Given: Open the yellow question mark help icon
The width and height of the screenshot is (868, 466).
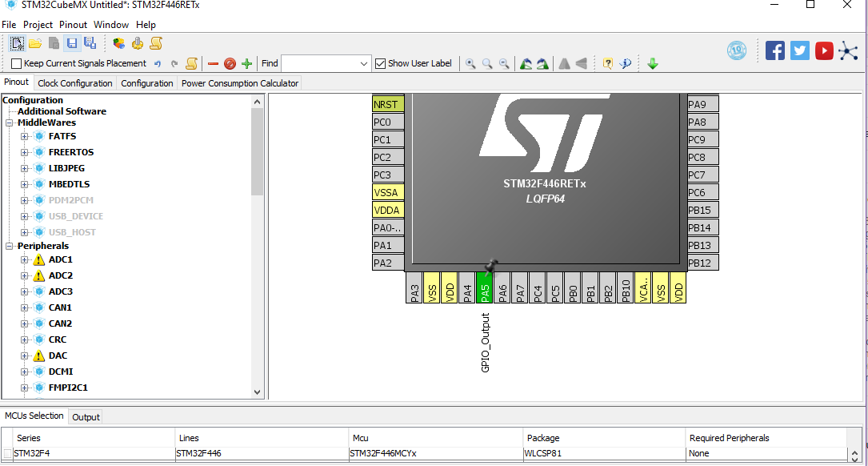Looking at the screenshot, I should 608,64.
